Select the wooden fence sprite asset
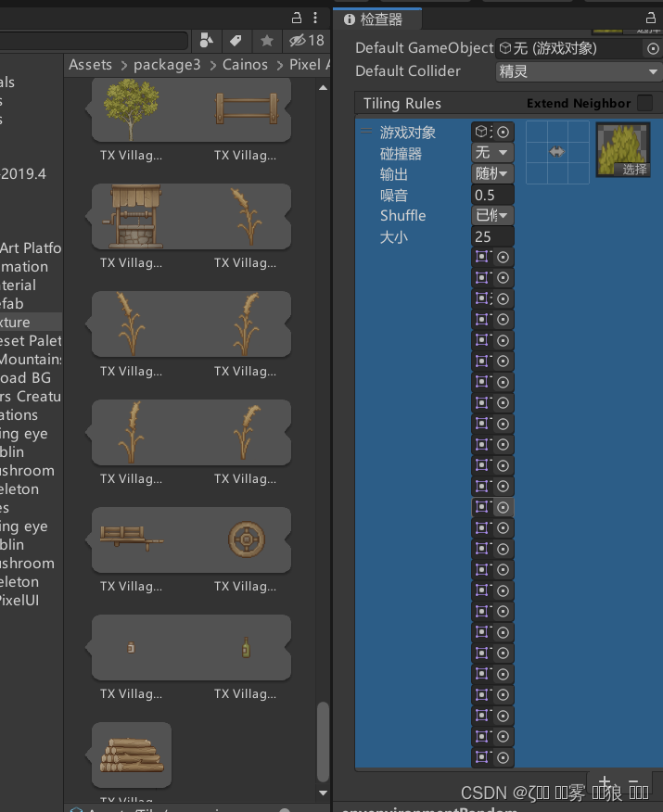This screenshot has width=663, height=812. 246,108
